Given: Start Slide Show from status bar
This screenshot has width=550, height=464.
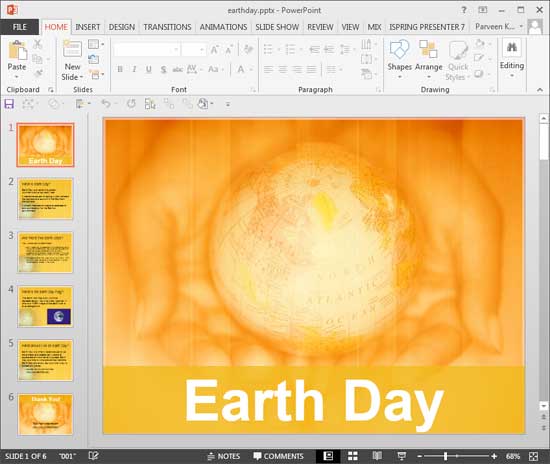Looking at the screenshot, I should (x=402, y=456).
